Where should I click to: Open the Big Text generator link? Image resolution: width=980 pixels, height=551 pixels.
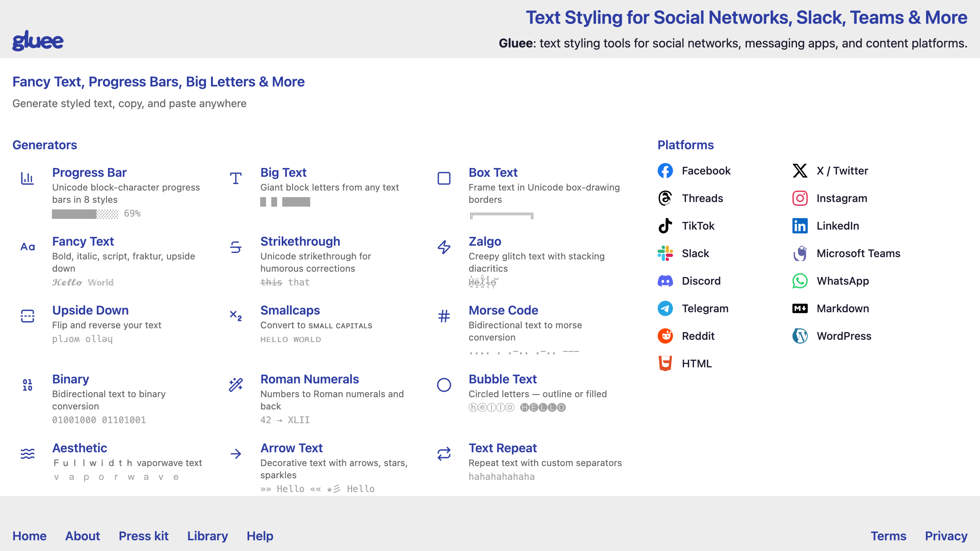(x=283, y=173)
